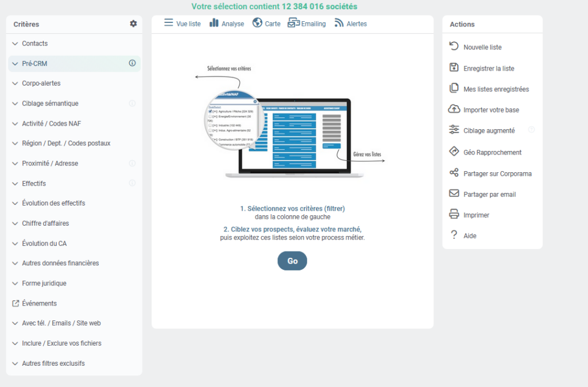Expand Région / Dept. / Codes postaux
Screen dimensions: 588x387
[x=65, y=144]
